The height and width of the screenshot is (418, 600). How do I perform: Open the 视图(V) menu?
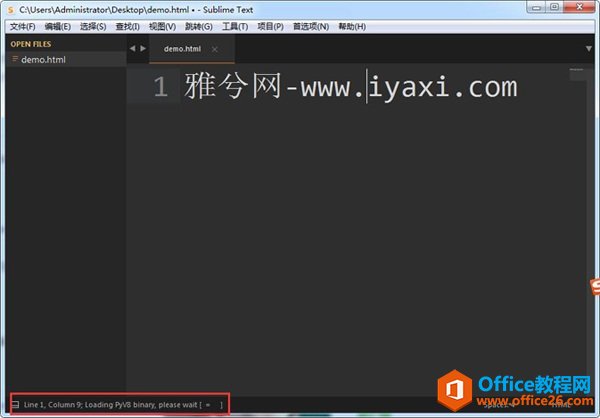(x=162, y=26)
